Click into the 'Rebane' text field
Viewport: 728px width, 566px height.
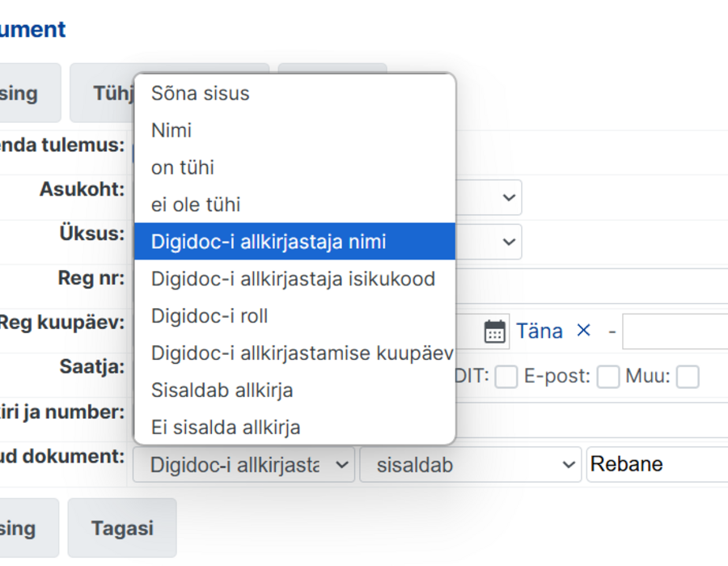click(x=658, y=464)
